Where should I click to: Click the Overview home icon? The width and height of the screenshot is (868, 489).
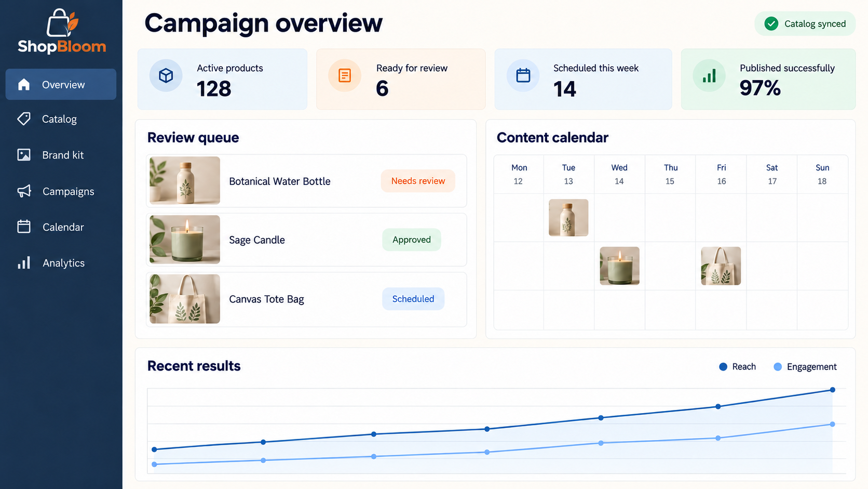(x=24, y=84)
